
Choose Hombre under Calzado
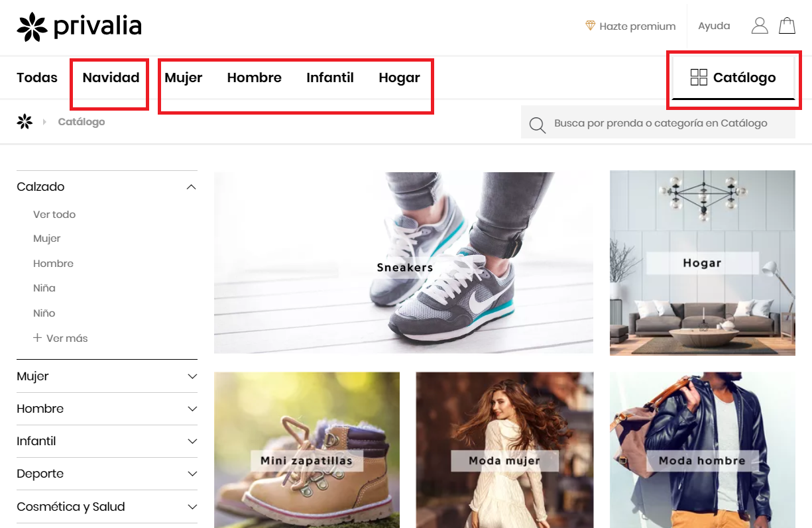coord(54,264)
